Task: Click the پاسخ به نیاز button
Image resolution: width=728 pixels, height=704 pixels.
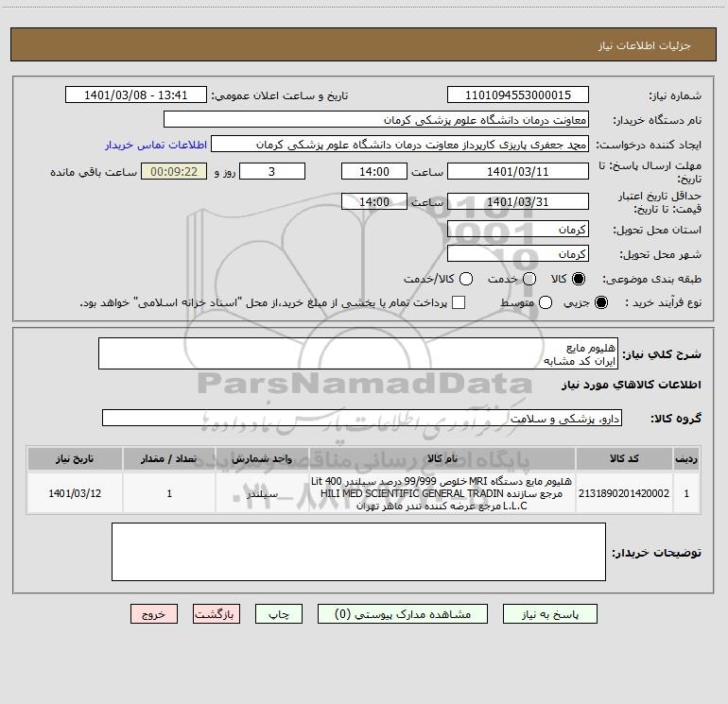Action: pos(550,614)
